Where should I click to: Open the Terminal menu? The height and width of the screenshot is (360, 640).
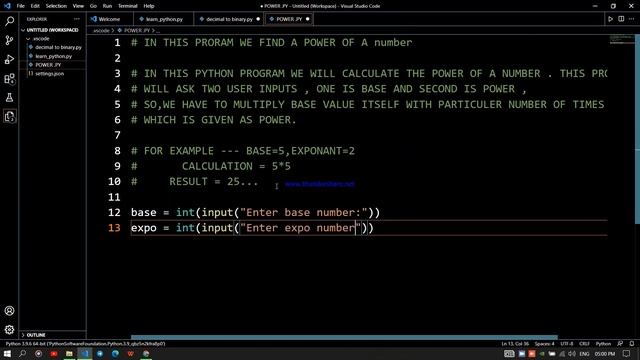pyautogui.click(x=128, y=6)
